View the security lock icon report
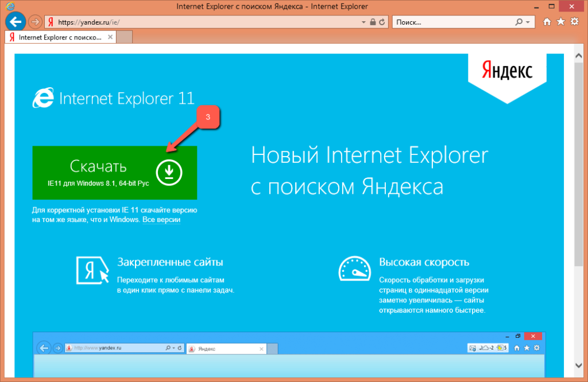The height and width of the screenshot is (382, 588). 373,22
